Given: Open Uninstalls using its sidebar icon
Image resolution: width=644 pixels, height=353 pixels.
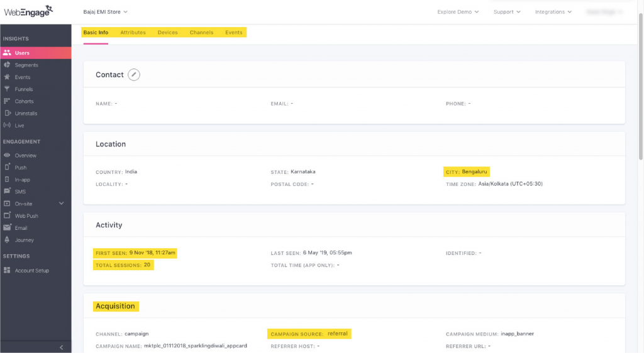Looking at the screenshot, I should click(x=7, y=114).
